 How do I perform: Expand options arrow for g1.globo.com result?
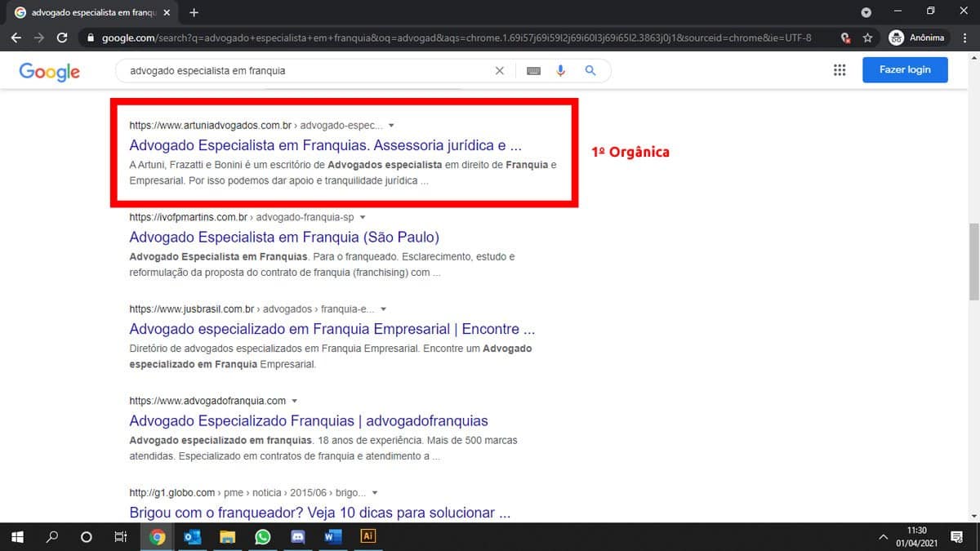pyautogui.click(x=375, y=493)
